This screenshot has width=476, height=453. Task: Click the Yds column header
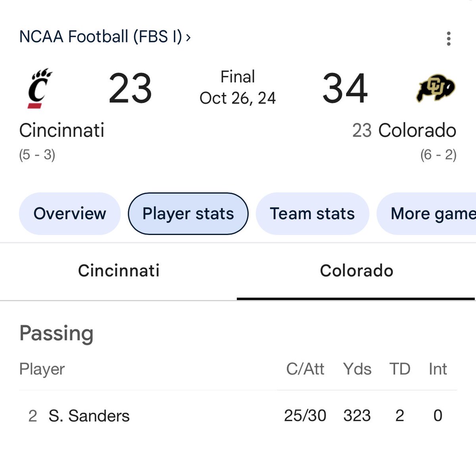[357, 369]
